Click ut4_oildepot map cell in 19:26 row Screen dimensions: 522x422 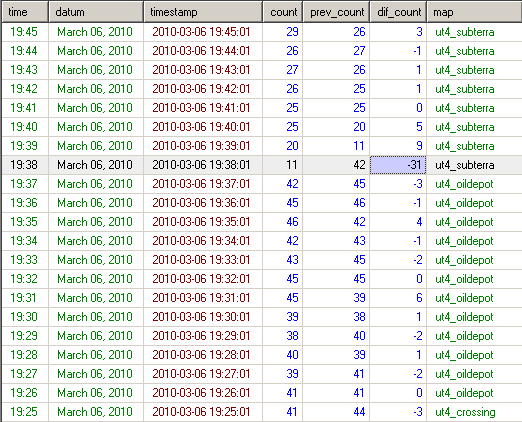click(475, 393)
